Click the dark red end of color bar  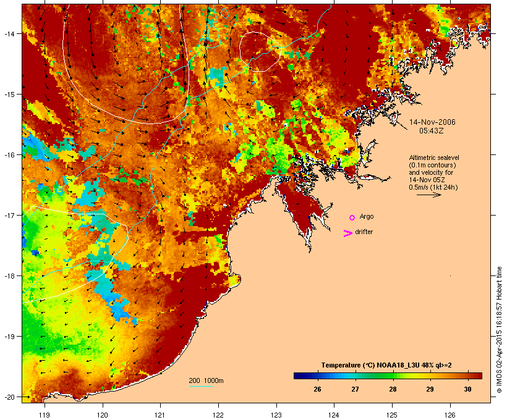pyautogui.click(x=479, y=376)
